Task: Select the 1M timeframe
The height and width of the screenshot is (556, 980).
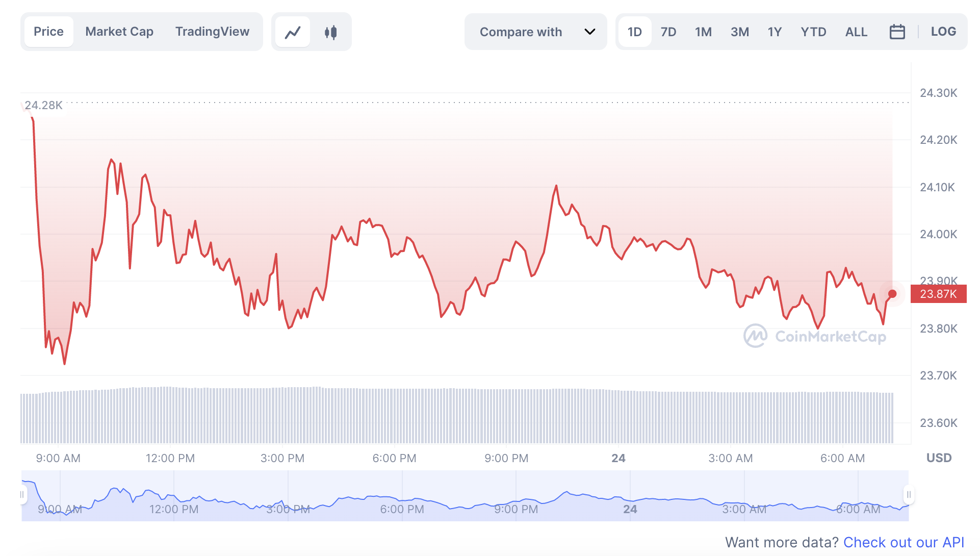Action: click(x=703, y=32)
